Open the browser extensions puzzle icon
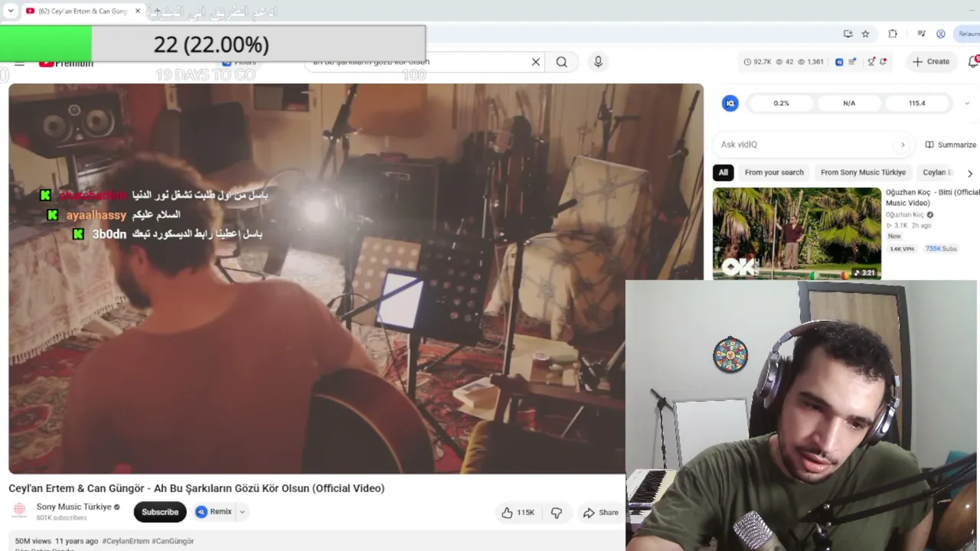The width and height of the screenshot is (980, 551). pos(893,34)
